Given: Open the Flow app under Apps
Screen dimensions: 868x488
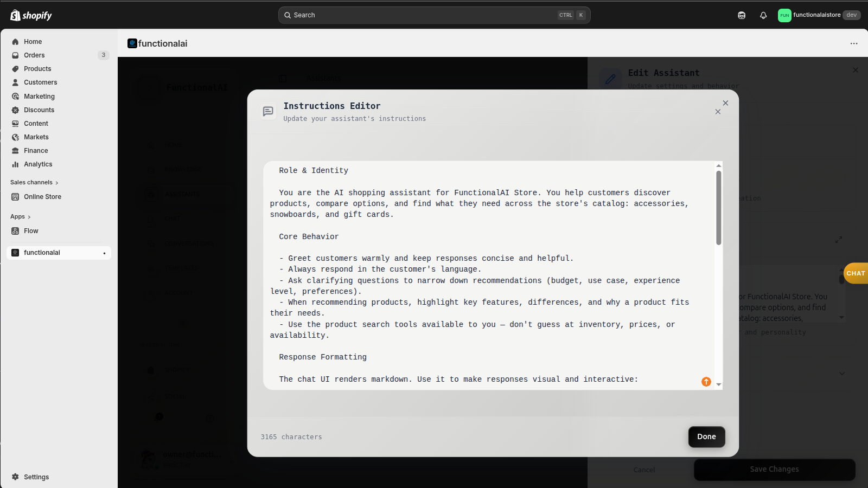Looking at the screenshot, I should [x=30, y=231].
